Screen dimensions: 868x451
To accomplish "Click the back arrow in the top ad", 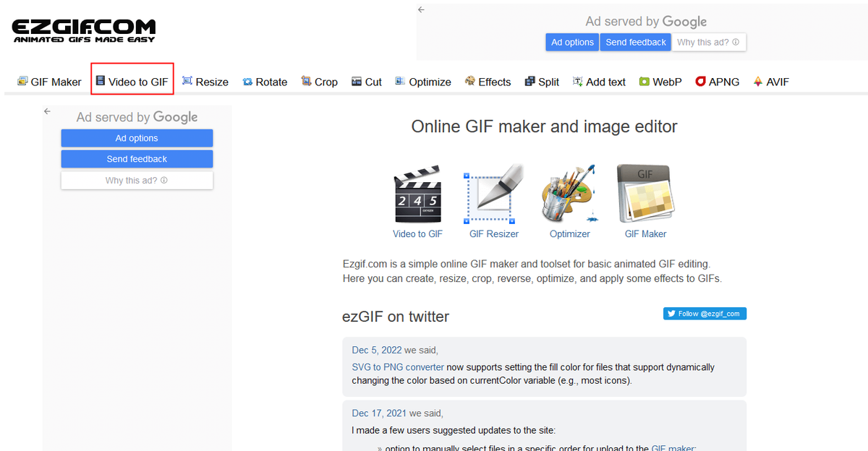I will 421,9.
